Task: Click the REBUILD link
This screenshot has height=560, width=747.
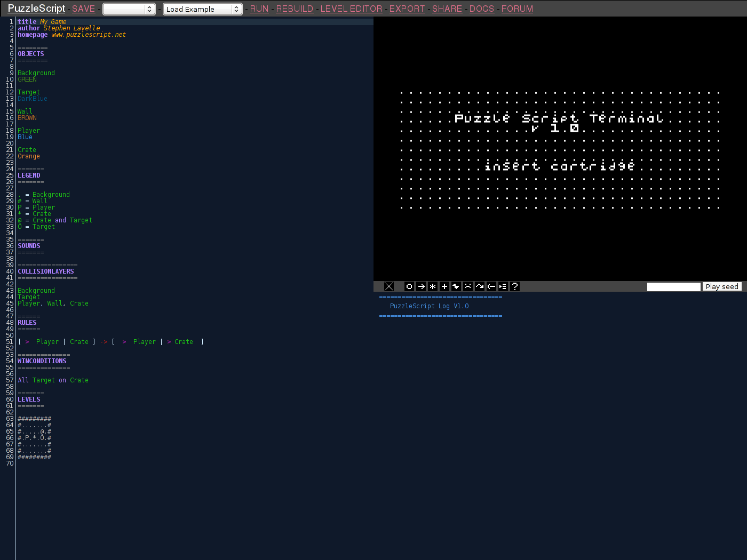Action: point(295,9)
